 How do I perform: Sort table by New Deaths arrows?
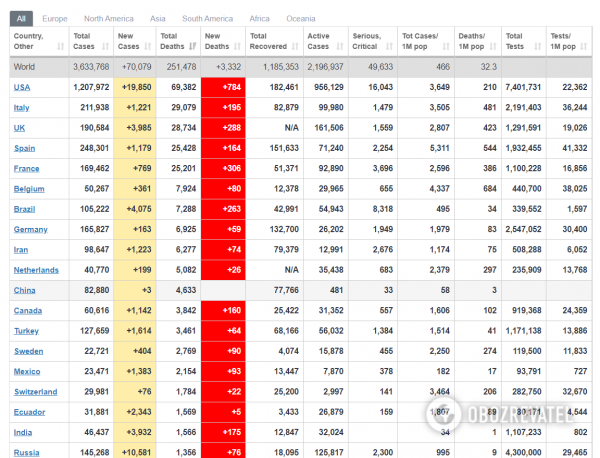tap(237, 47)
